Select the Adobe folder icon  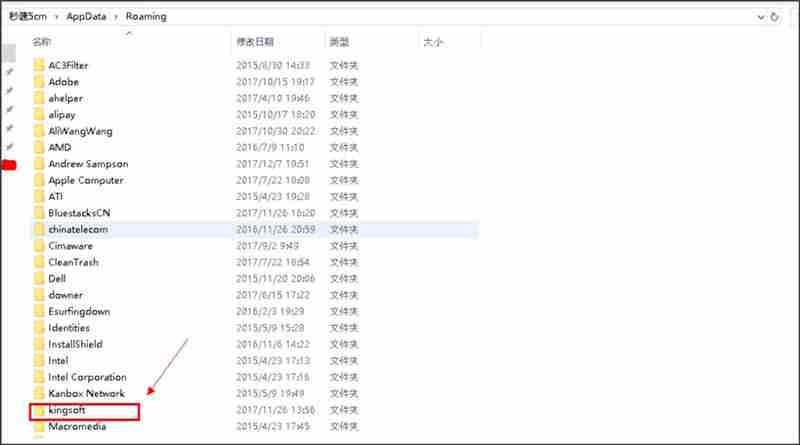[x=39, y=82]
